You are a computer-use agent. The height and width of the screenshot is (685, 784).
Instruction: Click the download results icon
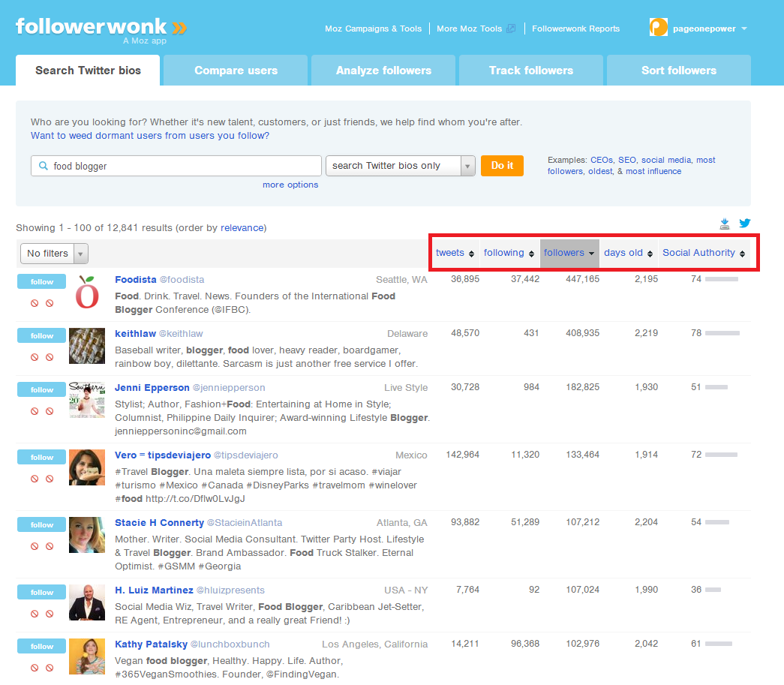725,224
